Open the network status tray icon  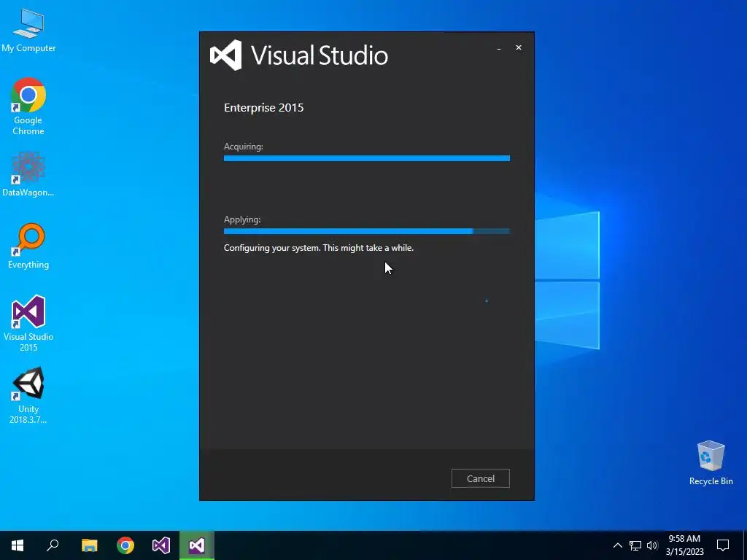[635, 545]
